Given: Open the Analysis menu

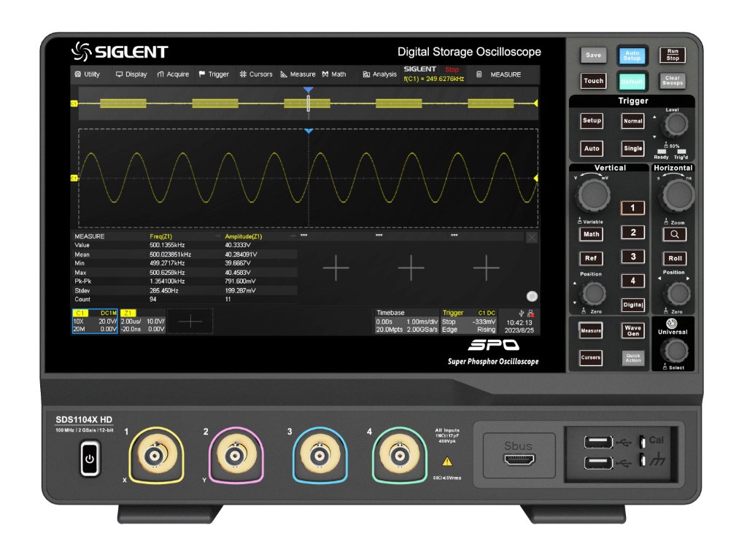Looking at the screenshot, I should click(x=379, y=74).
